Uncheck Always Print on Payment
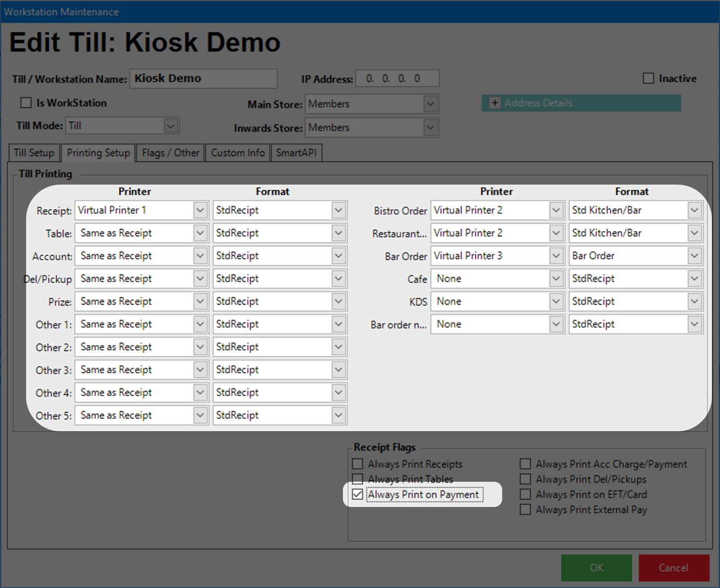This screenshot has height=588, width=720. (358, 494)
